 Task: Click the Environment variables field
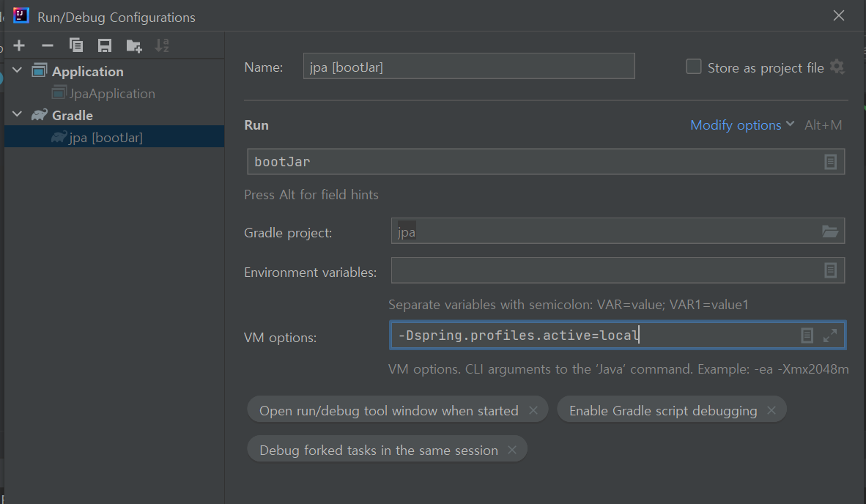point(618,270)
